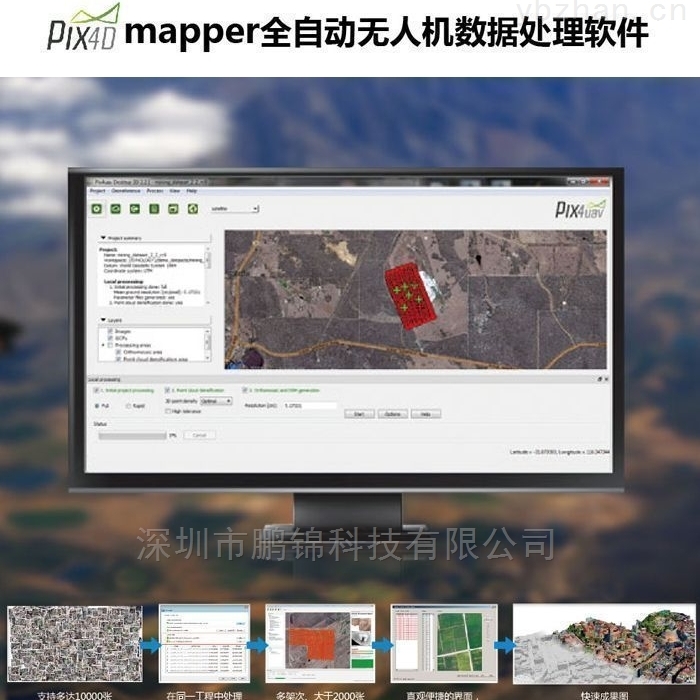Click the orange flight area thumbnail

[320, 643]
